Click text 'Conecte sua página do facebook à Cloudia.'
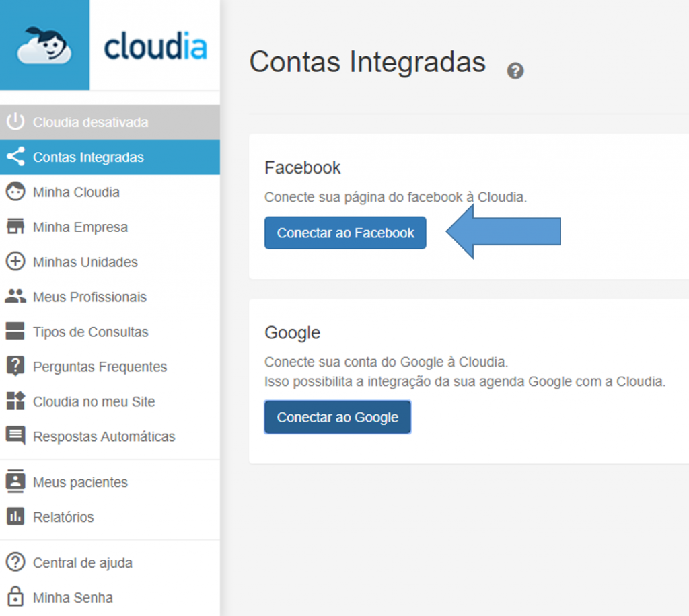Screen dimensions: 689x616 pos(396,197)
